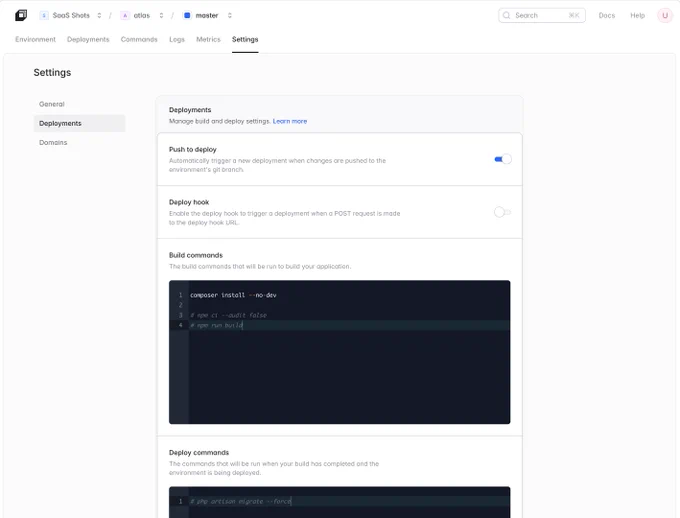Viewport: 680px width, 518px height.
Task: Switch to the Commands tab
Action: click(139, 39)
